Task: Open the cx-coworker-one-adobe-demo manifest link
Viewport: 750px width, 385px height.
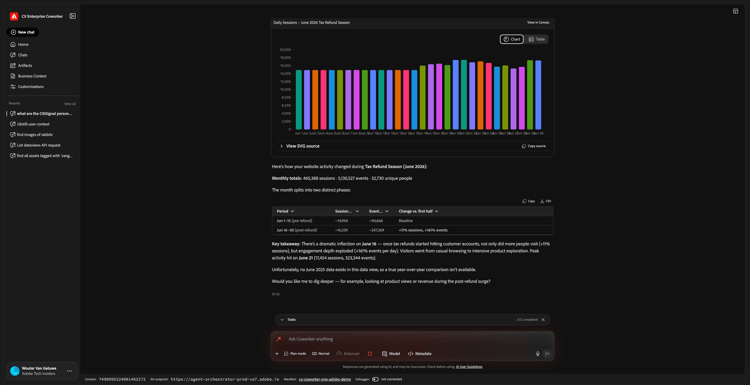Action: coord(325,379)
